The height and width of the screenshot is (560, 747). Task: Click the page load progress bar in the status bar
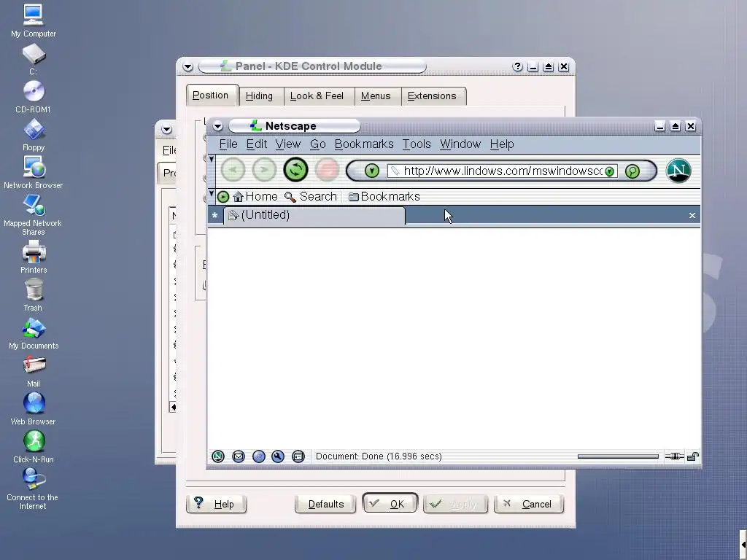[618, 456]
